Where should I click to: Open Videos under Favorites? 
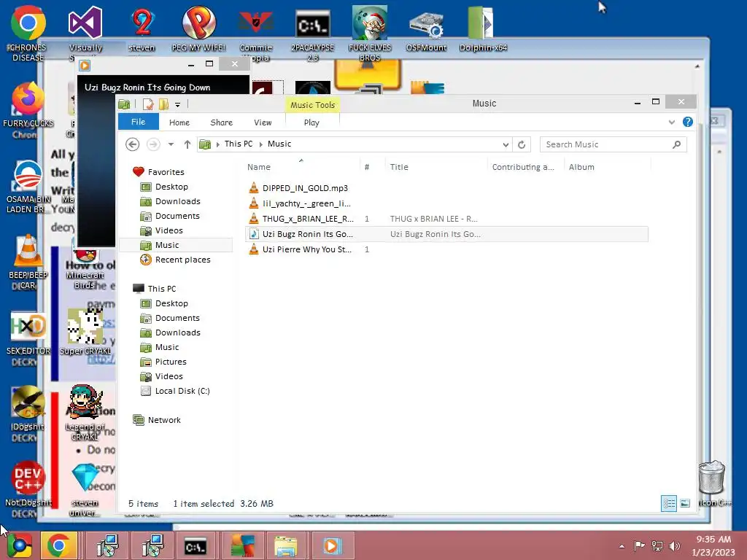coord(169,230)
